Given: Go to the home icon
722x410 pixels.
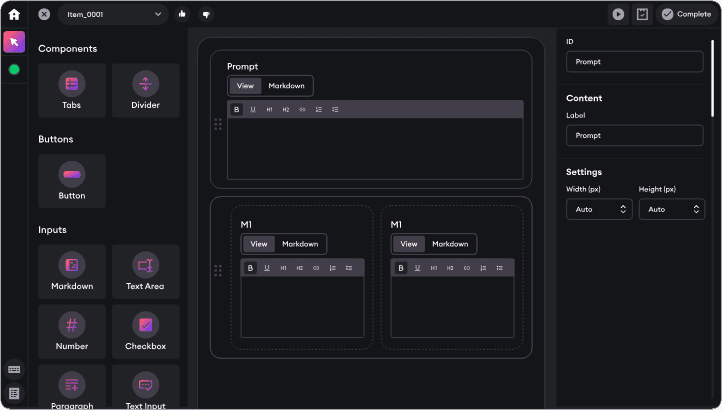Looking at the screenshot, I should 14,14.
